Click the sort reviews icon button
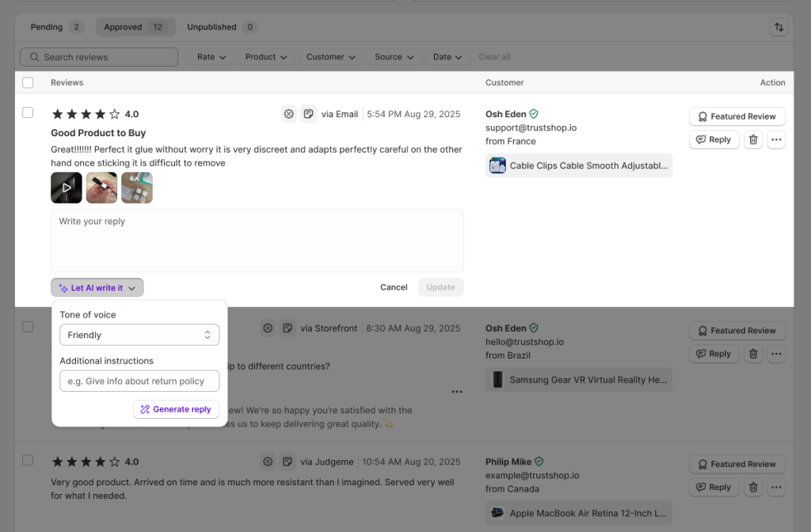This screenshot has width=811, height=532. 779,27
